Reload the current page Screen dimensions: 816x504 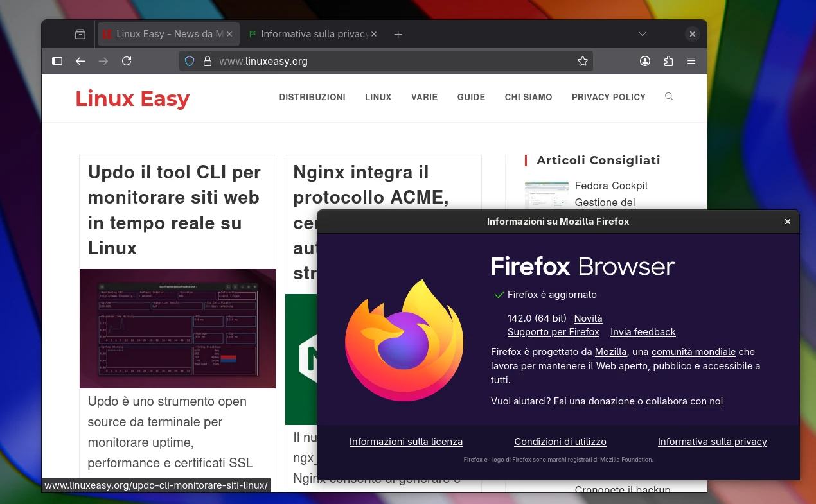click(127, 61)
